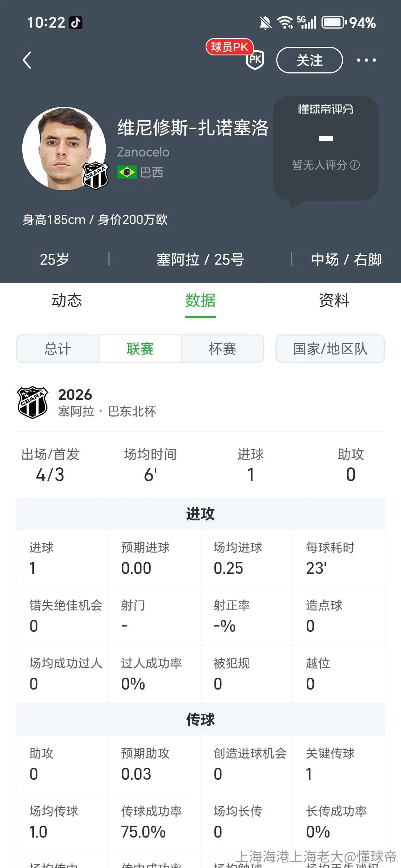Switch to the 动态 tab
The image size is (401, 868).
click(67, 300)
